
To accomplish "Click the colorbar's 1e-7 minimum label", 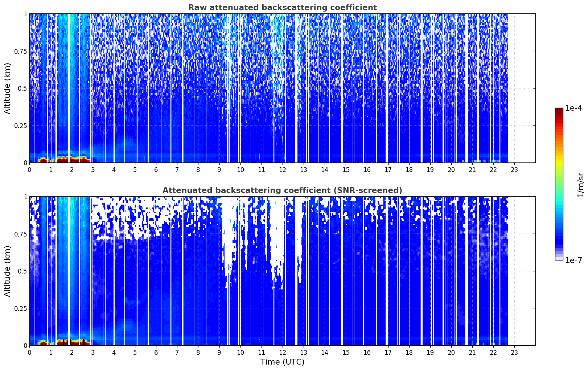I will (573, 260).
